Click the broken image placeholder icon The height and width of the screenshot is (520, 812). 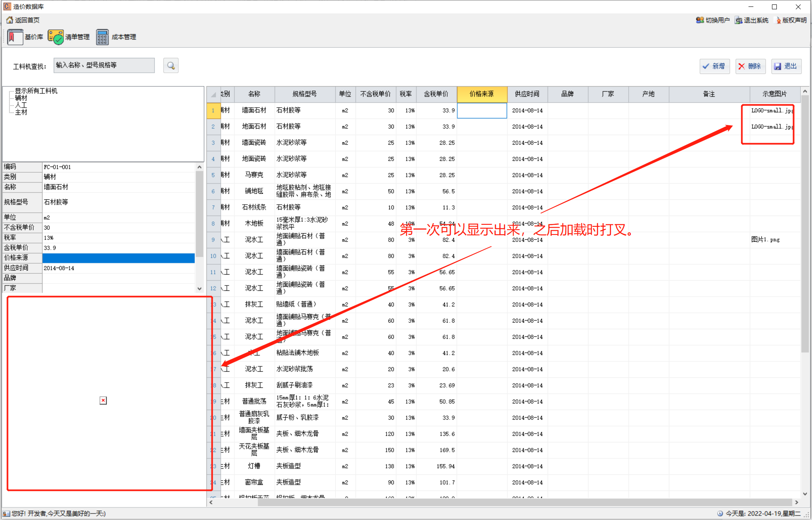103,400
